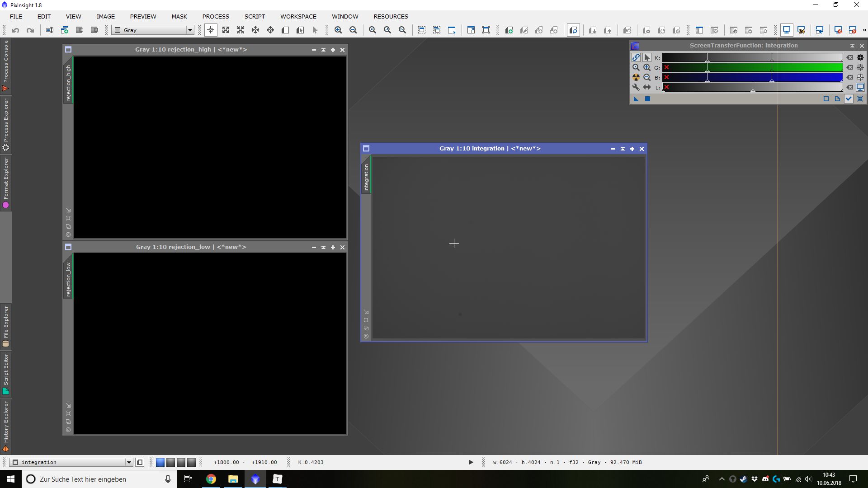Click STF link RGB channels icon

point(636,57)
